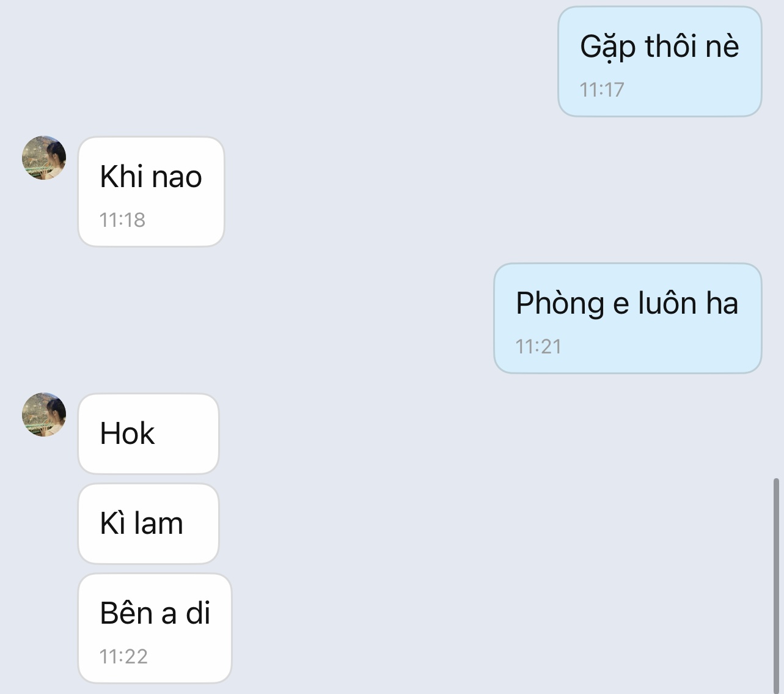
Task: Click the word "Bên" in the last message
Action: click(126, 613)
